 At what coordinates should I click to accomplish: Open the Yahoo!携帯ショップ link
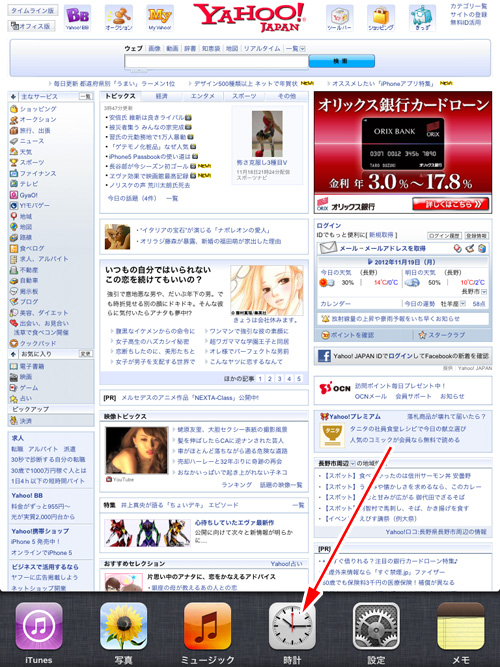pyautogui.click(x=40, y=531)
